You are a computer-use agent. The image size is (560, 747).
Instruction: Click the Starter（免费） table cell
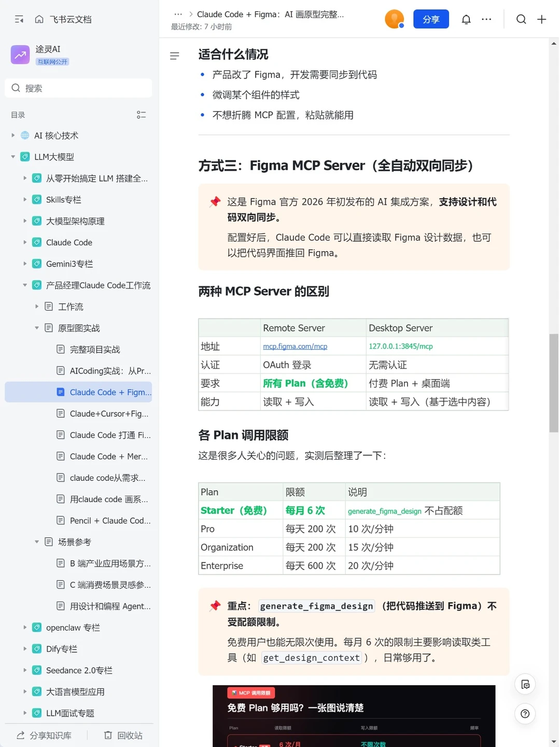[241, 510]
